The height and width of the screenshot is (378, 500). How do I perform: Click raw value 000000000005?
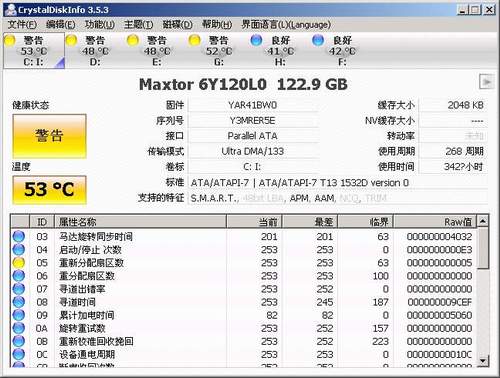(x=439, y=263)
